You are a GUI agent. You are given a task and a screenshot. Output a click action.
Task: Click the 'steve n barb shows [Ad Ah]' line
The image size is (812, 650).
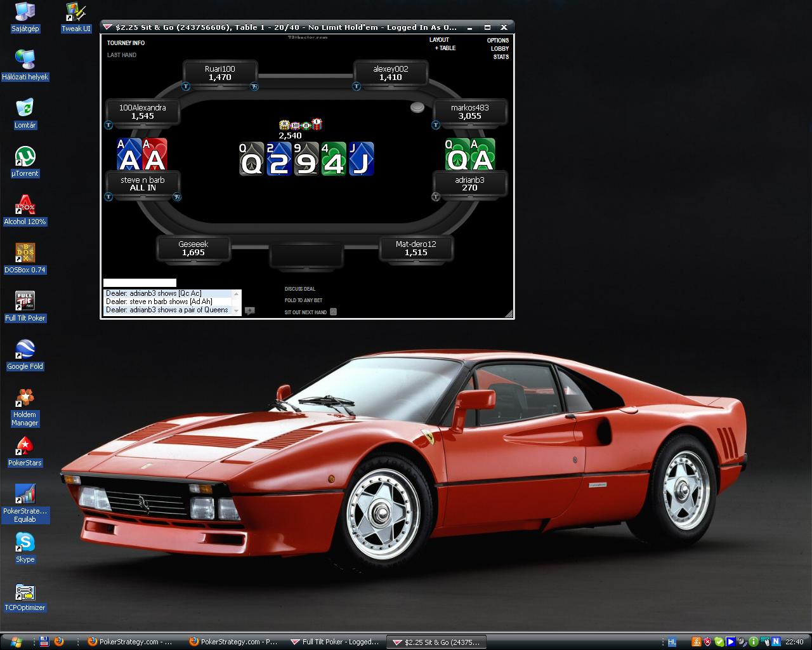(x=159, y=302)
